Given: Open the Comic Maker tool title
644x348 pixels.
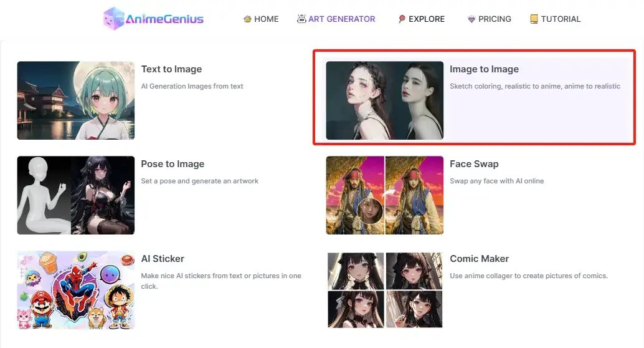Looking at the screenshot, I should click(480, 259).
